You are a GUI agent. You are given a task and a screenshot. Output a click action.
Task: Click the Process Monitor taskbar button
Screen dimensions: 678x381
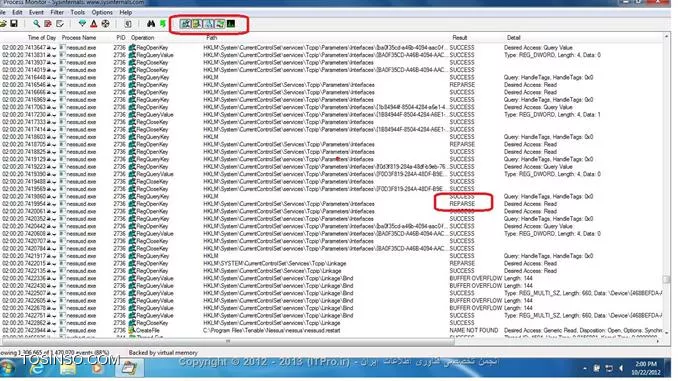129,368
